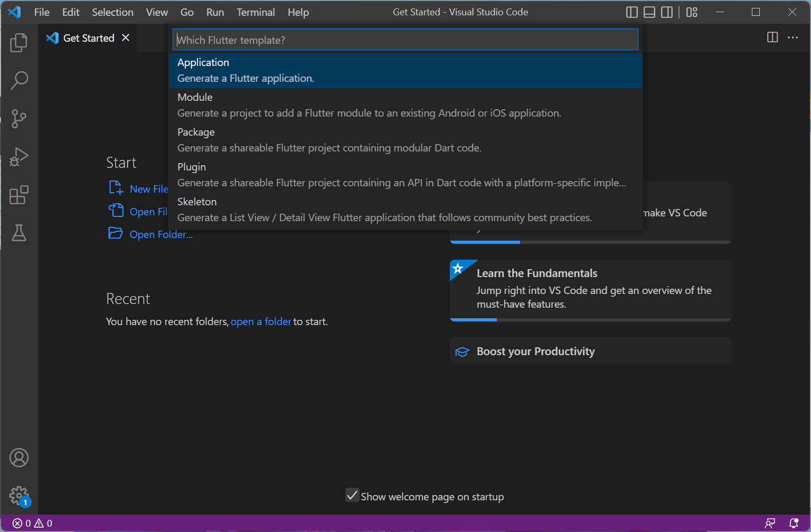
Task: Open the Terminal menu
Action: tap(256, 12)
